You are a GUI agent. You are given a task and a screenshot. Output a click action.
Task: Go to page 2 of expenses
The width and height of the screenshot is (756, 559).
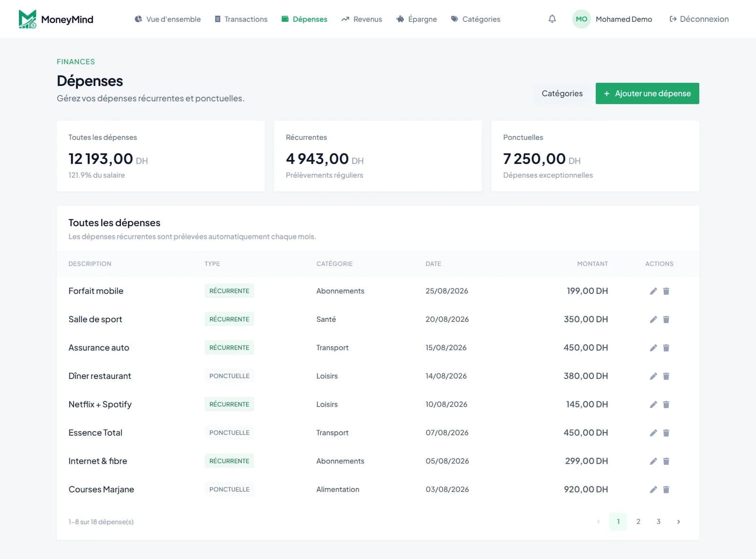click(638, 522)
